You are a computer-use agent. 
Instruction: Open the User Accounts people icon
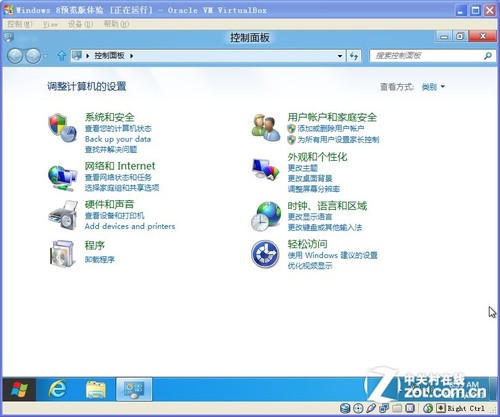pyautogui.click(x=266, y=128)
